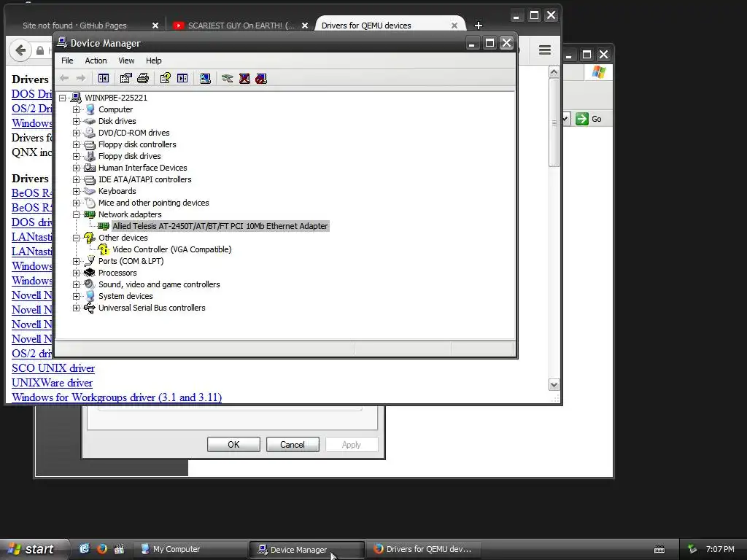The height and width of the screenshot is (560, 747).
Task: Select the IDE ATA/ATAPI controllers item
Action: click(145, 179)
